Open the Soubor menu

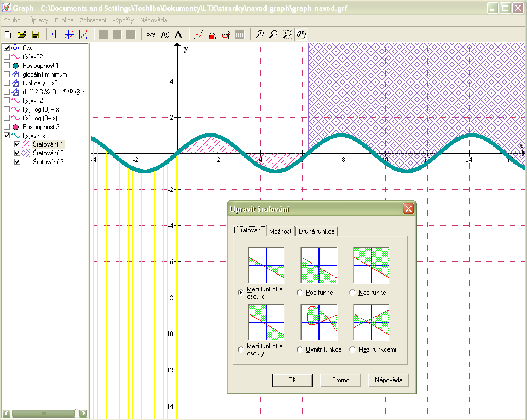tap(13, 20)
